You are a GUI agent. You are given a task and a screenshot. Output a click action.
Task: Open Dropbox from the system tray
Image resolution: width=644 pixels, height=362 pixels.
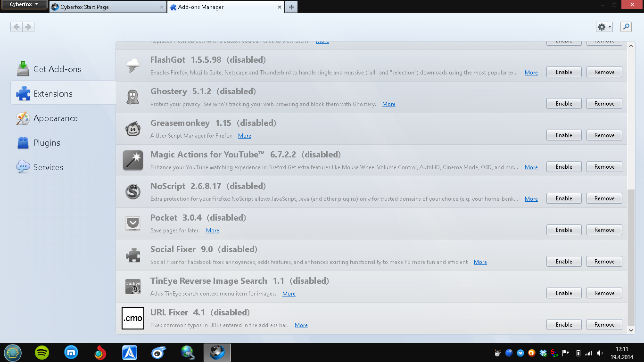tap(543, 353)
